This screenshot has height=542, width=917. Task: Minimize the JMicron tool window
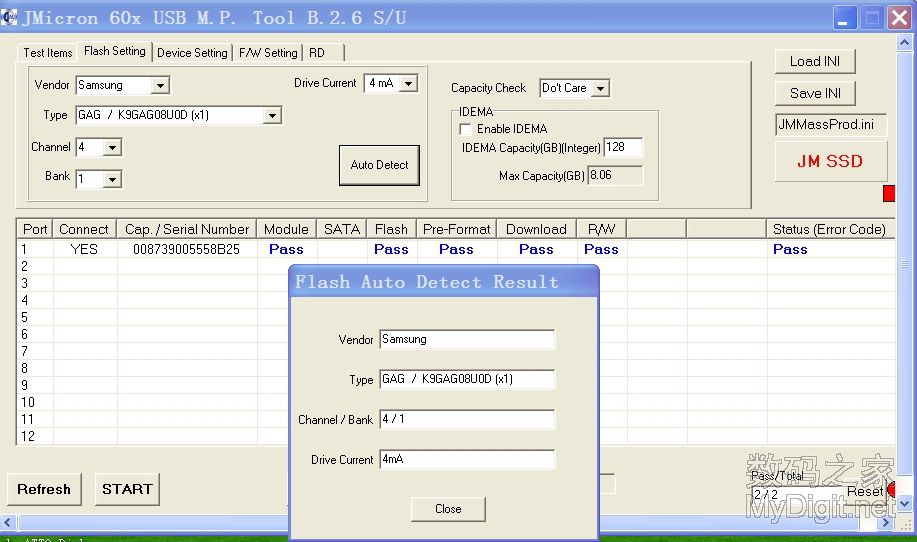click(x=845, y=18)
